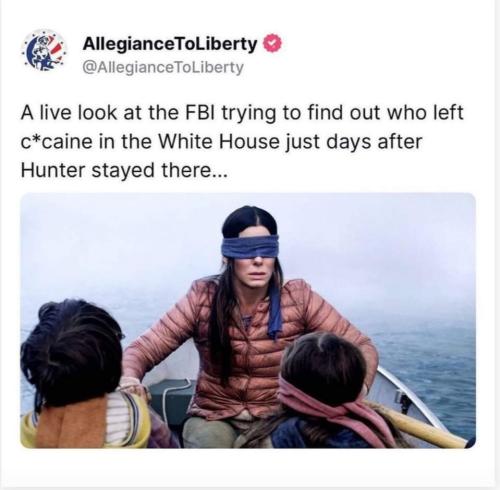Click "White House" in the post text
Screen dimensions: 500x490
(x=218, y=142)
